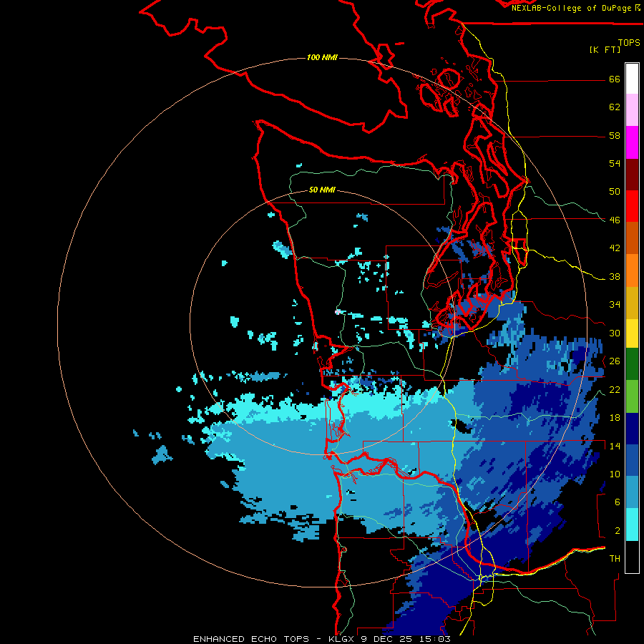This screenshot has width=644, height=644.
Task: Click the '66' legend value label
Action: tap(615, 79)
